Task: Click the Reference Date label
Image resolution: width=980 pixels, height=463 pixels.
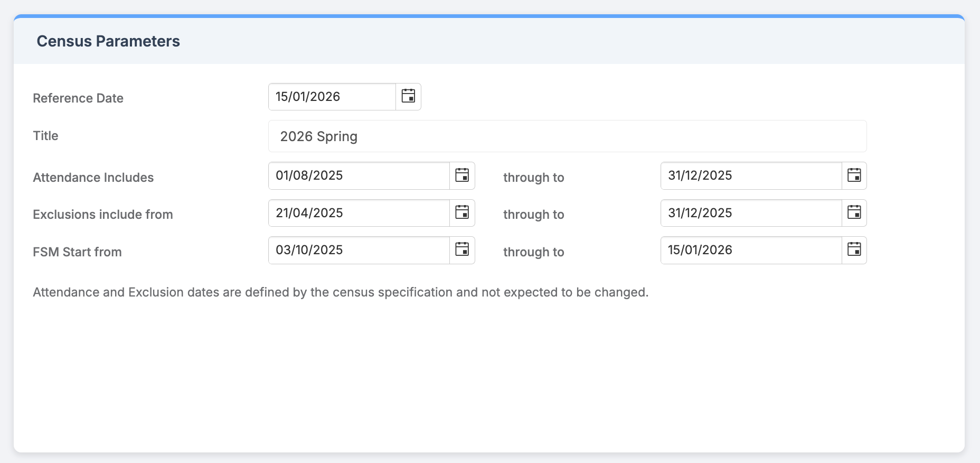Action: pos(78,98)
